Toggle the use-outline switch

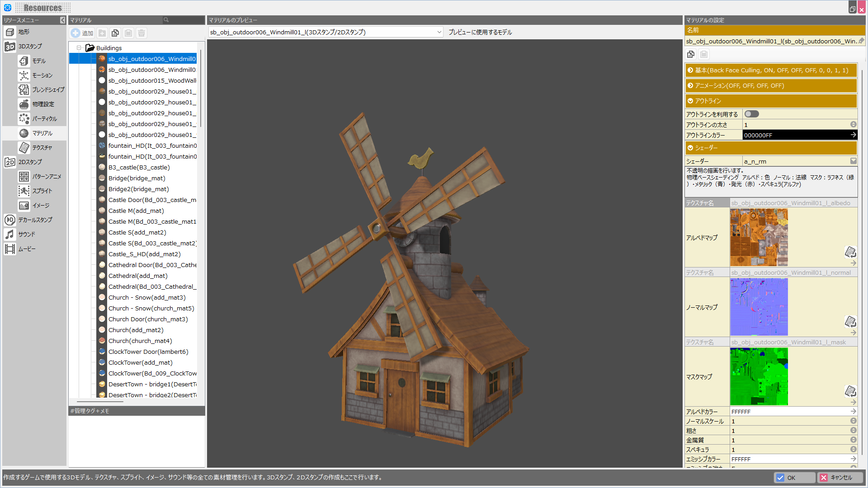click(752, 114)
